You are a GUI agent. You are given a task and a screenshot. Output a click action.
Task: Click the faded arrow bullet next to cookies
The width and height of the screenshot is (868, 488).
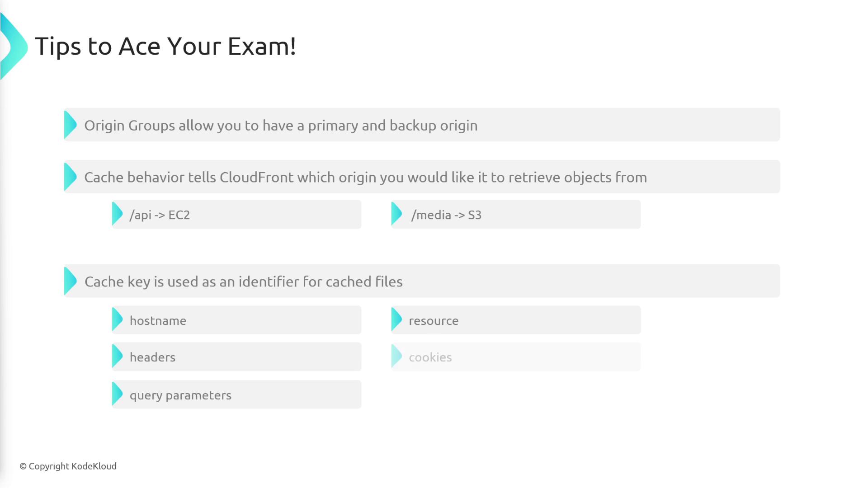pos(396,357)
